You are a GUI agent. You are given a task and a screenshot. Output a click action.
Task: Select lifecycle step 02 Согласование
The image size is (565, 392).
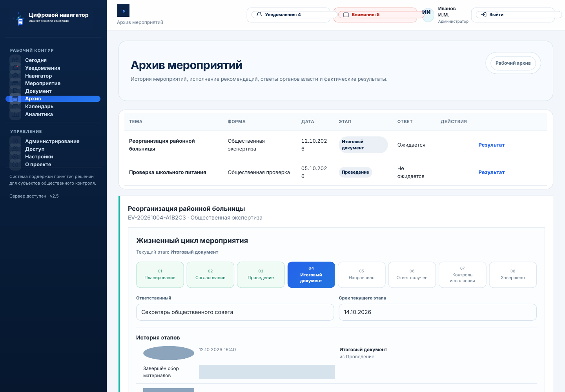(210, 275)
